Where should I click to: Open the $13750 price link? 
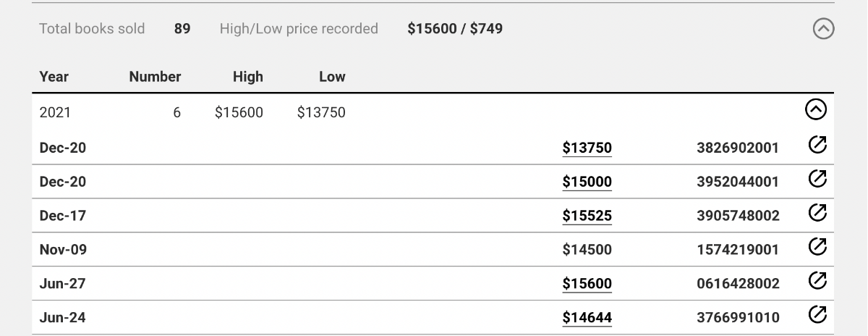pyautogui.click(x=587, y=148)
